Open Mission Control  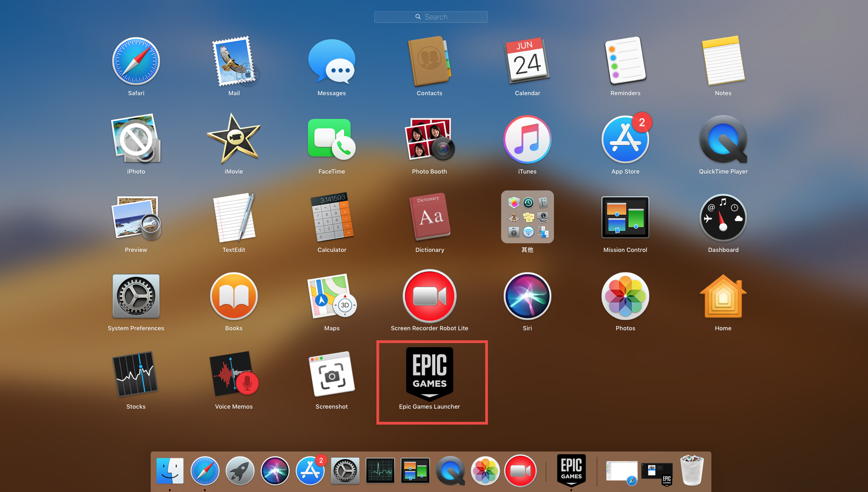(x=625, y=218)
